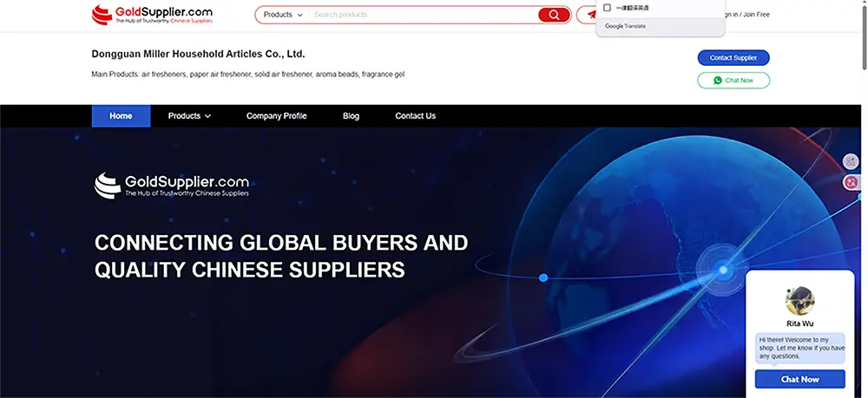Go to the Home tab
This screenshot has height=398, width=868.
click(x=121, y=116)
